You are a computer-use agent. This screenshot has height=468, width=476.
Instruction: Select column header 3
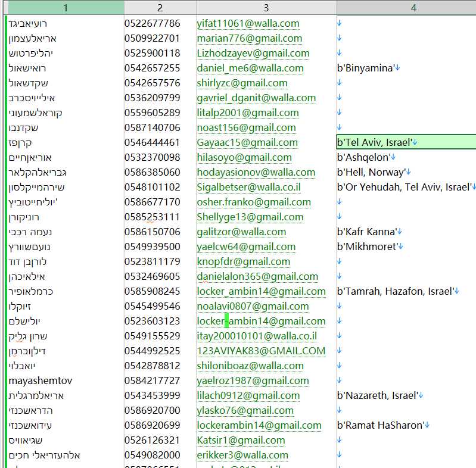click(x=266, y=8)
